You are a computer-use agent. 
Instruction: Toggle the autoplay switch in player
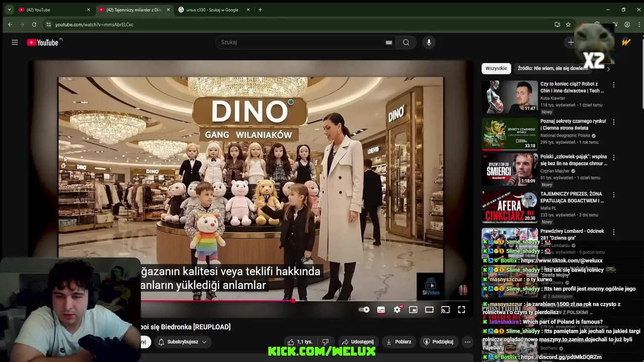[x=364, y=310]
